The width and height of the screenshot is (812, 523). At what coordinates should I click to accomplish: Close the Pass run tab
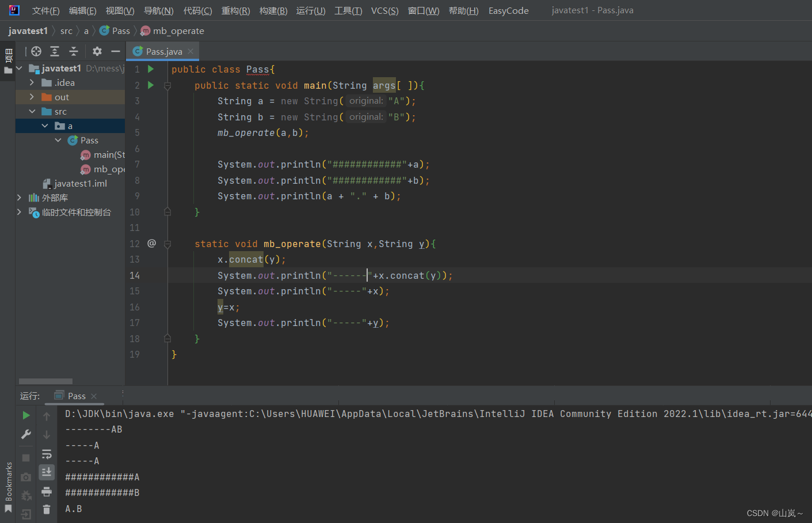point(94,396)
